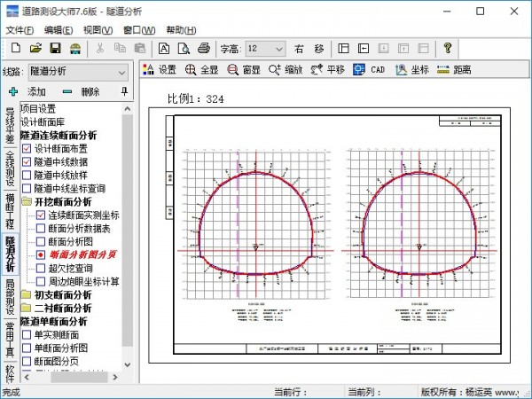Activate the 距离 distance measure tool
Image resolution: width=532 pixels, height=399 pixels.
454,69
